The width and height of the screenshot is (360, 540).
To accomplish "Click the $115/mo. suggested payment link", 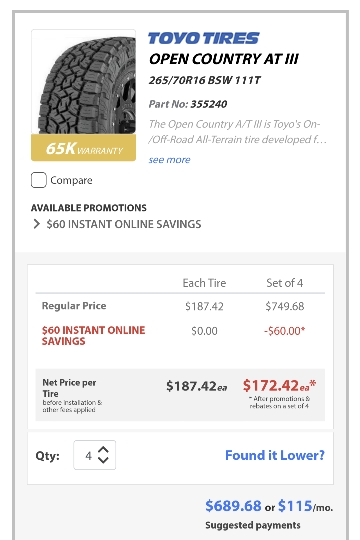I will pyautogui.click(x=305, y=506).
